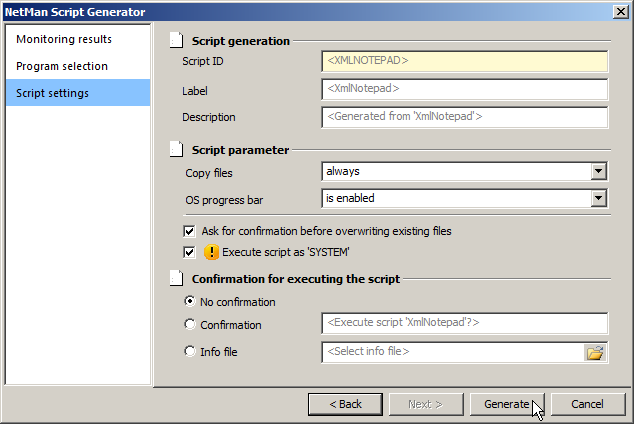This screenshot has height=424, width=634.
Task: Browse for info file with folder icon
Action: click(595, 352)
